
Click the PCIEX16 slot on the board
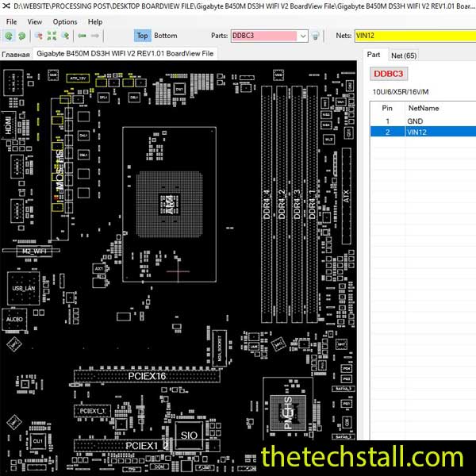coord(147,377)
